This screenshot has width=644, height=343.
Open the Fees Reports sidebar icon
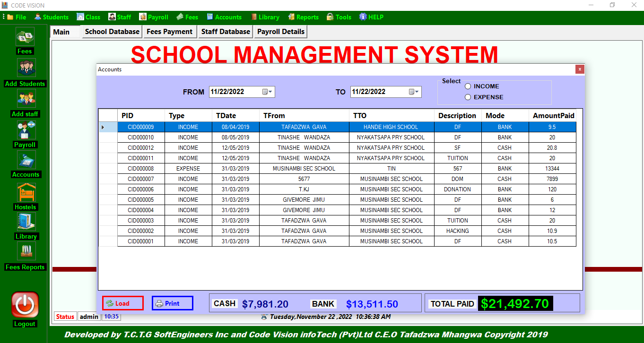tap(26, 251)
